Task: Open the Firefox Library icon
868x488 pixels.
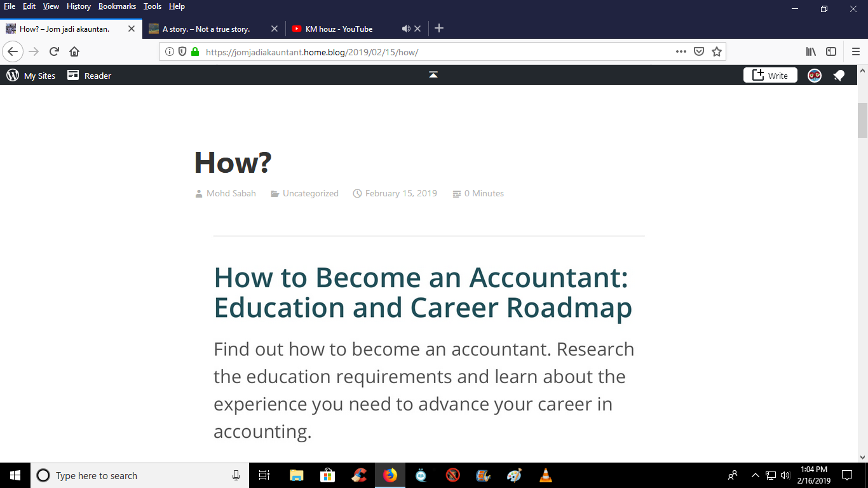Action: coord(811,52)
